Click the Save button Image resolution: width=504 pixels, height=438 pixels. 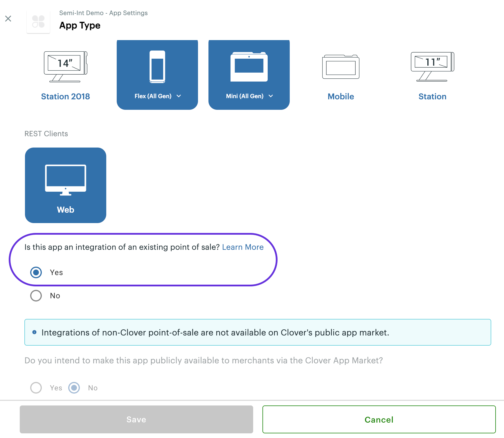(x=136, y=419)
